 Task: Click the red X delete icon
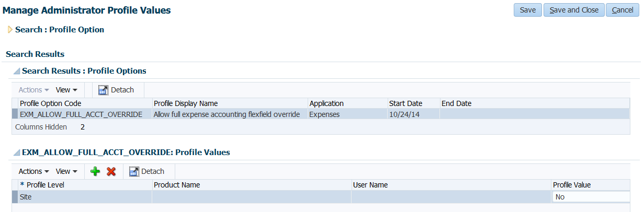pos(111,171)
